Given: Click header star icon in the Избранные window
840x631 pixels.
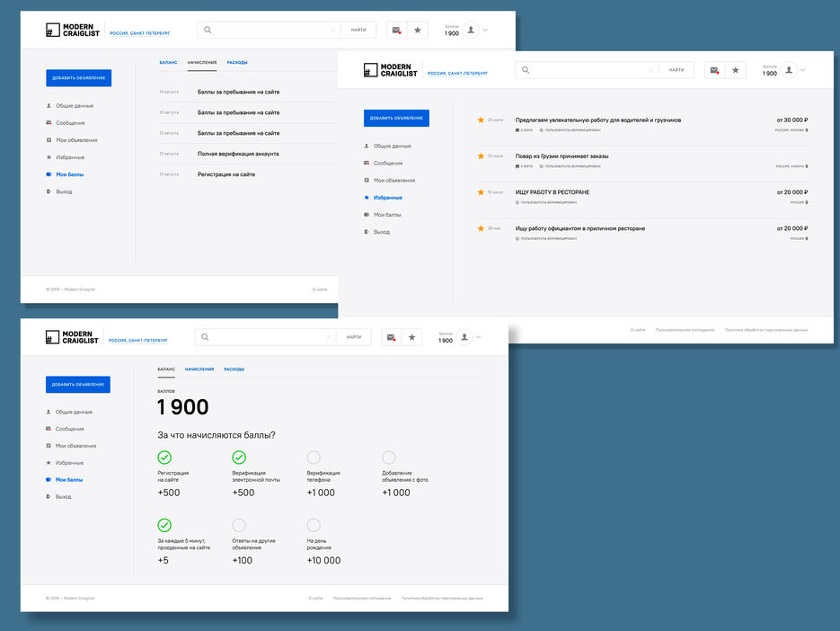Looking at the screenshot, I should click(736, 70).
